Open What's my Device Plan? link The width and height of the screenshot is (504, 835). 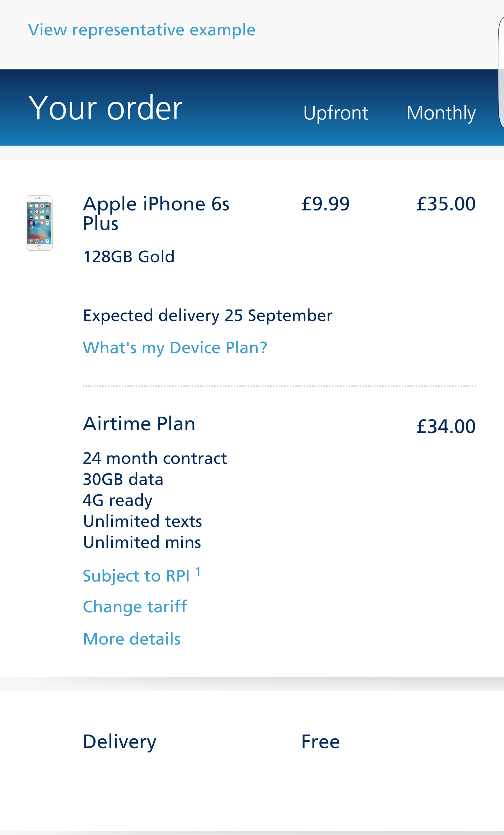(174, 347)
